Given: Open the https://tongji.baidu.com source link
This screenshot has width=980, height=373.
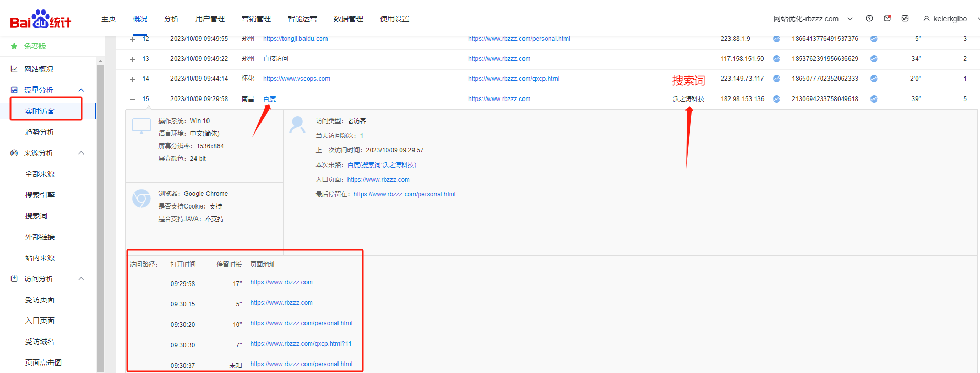Looking at the screenshot, I should [295, 39].
